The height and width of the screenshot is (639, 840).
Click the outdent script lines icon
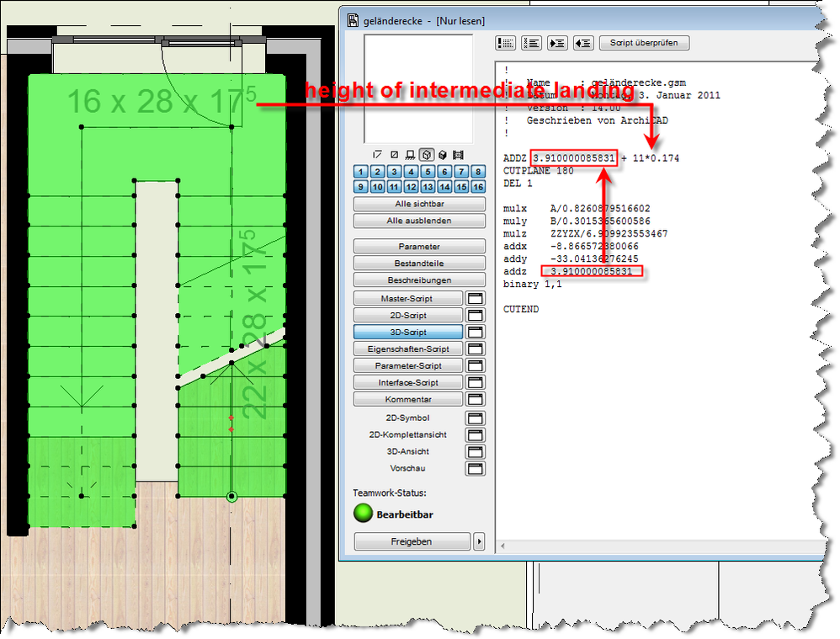[583, 43]
